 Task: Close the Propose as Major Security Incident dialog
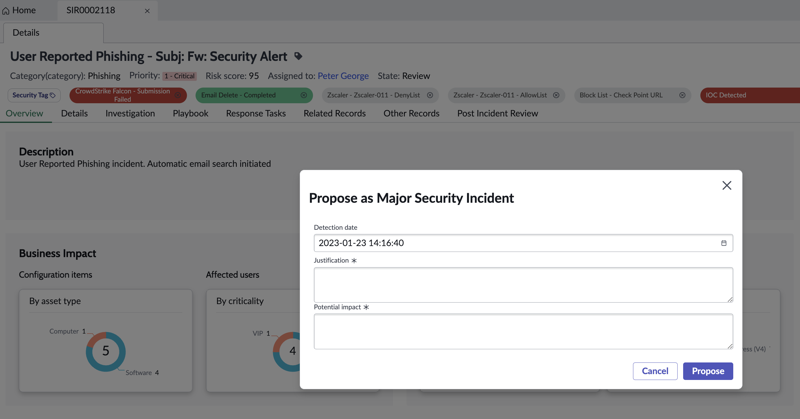coord(727,185)
